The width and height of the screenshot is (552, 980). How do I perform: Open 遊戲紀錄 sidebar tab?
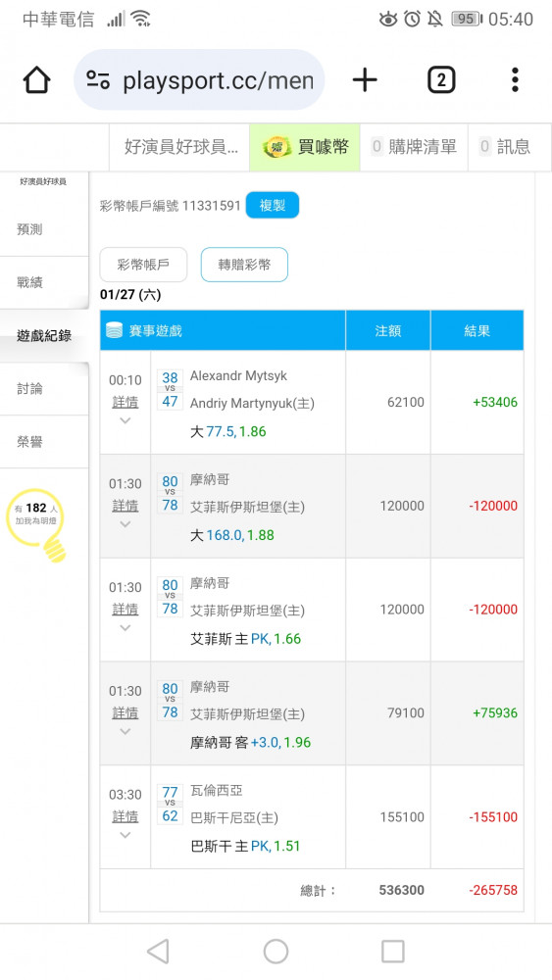44,335
